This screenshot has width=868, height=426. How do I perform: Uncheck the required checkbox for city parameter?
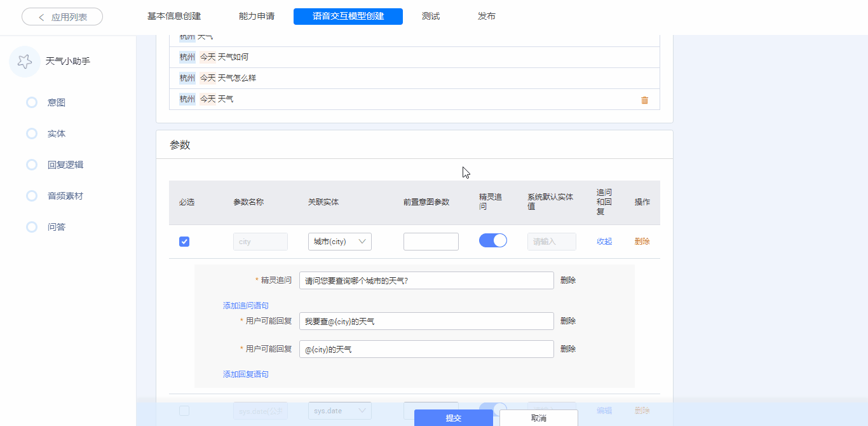click(184, 242)
